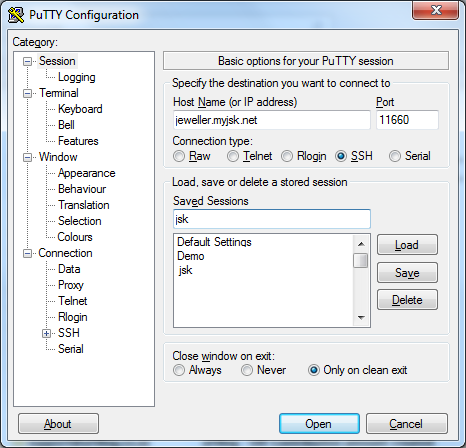Click the Cancel button

click(406, 424)
